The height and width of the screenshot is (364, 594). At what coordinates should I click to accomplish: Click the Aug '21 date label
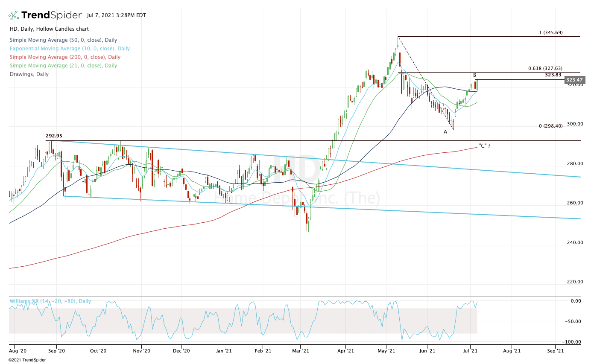[x=512, y=351]
